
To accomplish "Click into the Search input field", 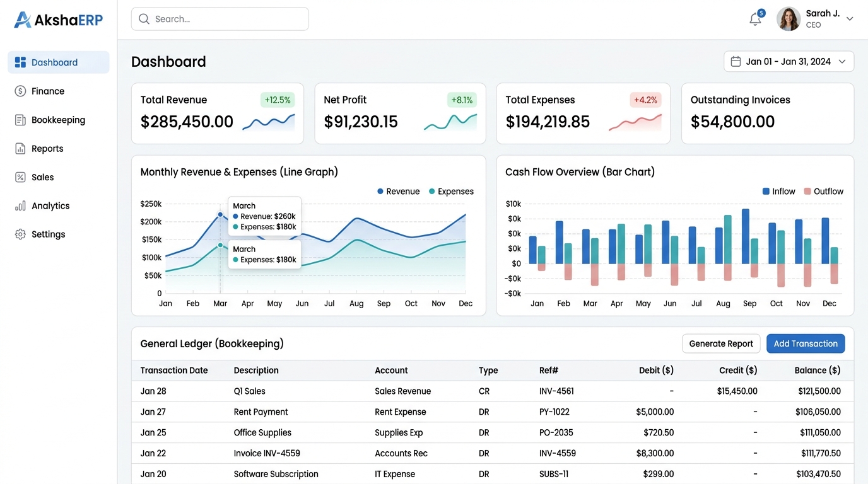I will point(220,19).
